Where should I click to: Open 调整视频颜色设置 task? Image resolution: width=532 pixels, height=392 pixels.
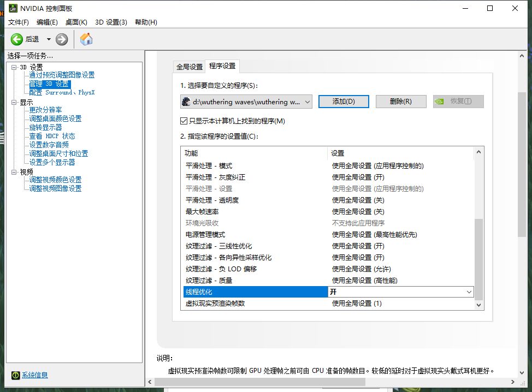(x=55, y=180)
